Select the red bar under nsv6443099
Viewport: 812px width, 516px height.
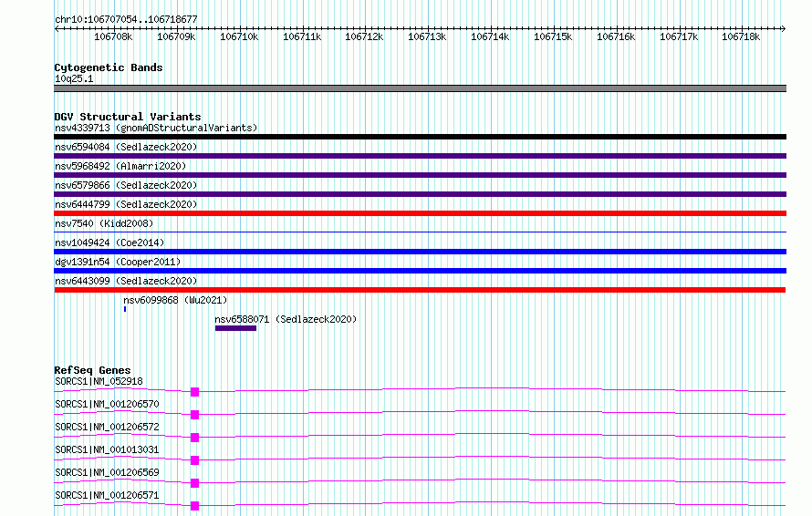420,290
